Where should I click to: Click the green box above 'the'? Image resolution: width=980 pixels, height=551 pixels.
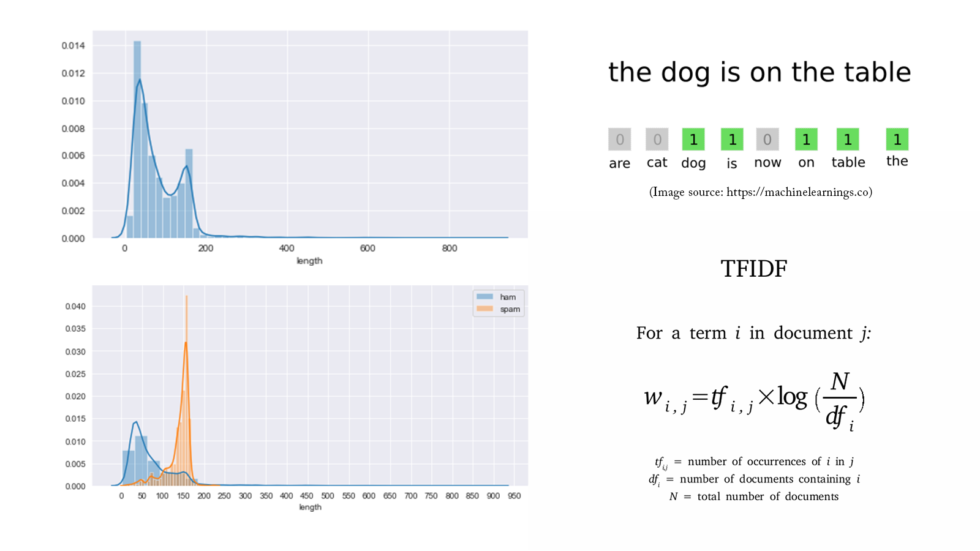click(x=897, y=140)
